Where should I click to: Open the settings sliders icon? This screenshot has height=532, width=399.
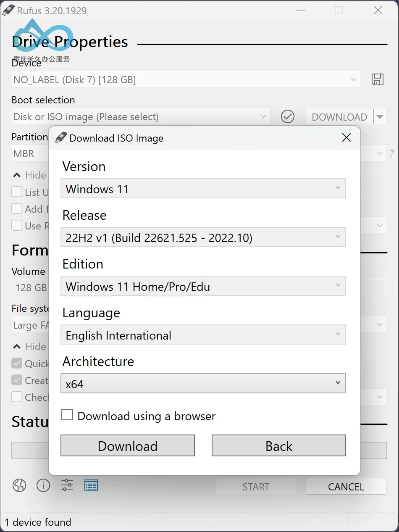pyautogui.click(x=67, y=485)
